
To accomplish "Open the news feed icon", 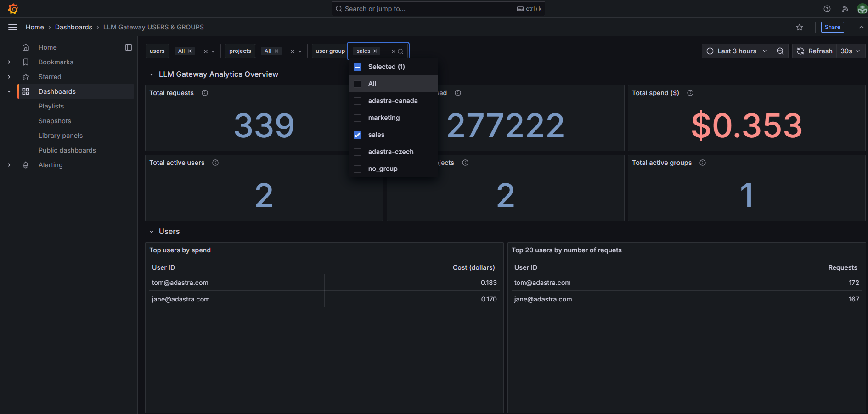I will click(x=845, y=8).
